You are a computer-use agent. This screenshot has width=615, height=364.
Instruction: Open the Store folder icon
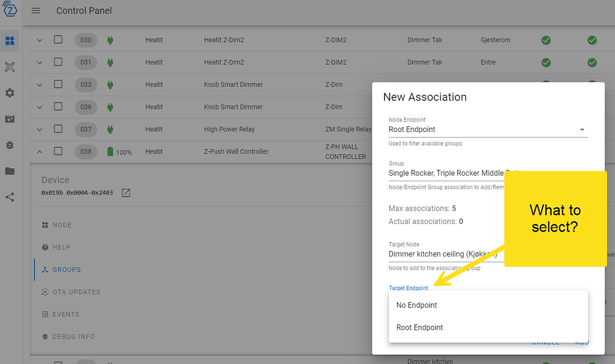coord(10,171)
